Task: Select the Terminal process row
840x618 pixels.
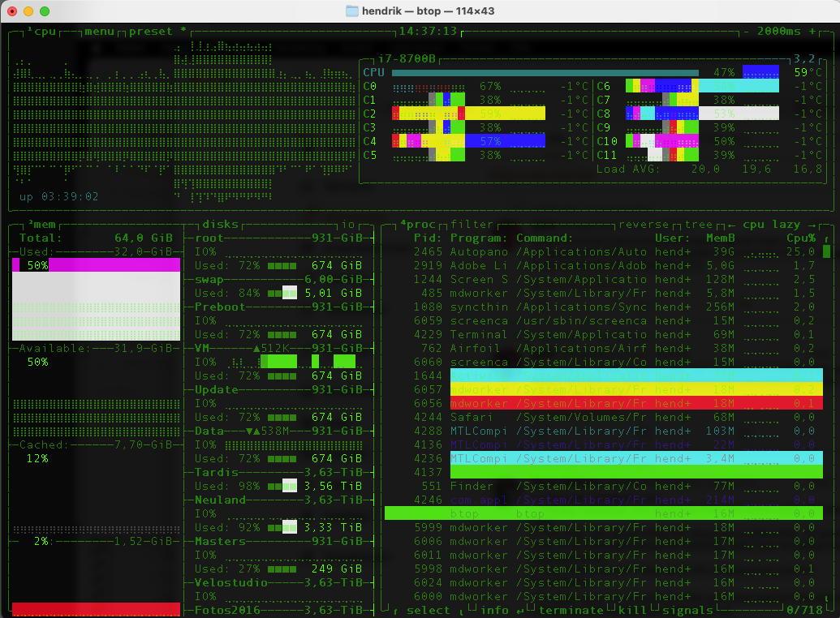Action: tap(604, 335)
